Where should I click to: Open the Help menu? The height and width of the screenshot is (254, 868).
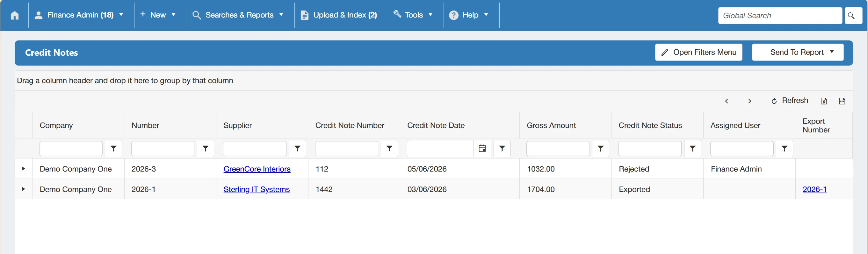[x=469, y=15]
